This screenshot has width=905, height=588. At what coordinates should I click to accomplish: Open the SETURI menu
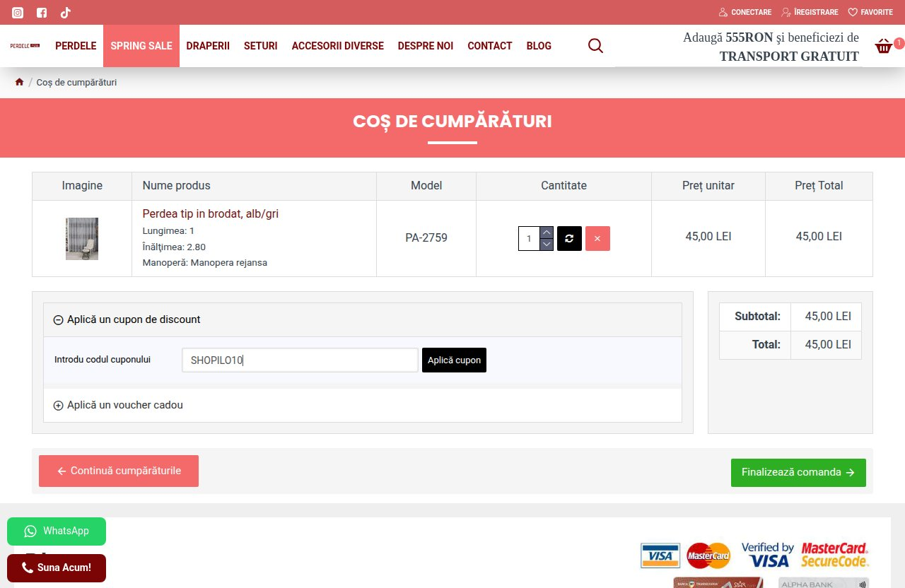pos(261,46)
